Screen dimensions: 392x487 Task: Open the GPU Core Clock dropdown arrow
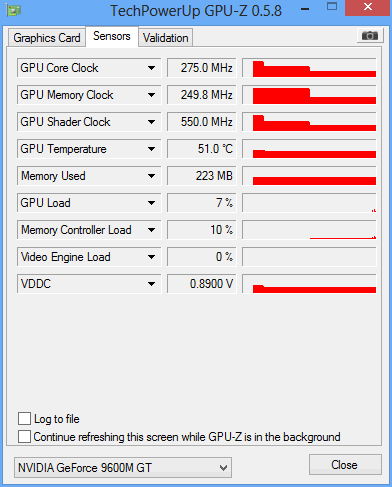pyautogui.click(x=151, y=68)
